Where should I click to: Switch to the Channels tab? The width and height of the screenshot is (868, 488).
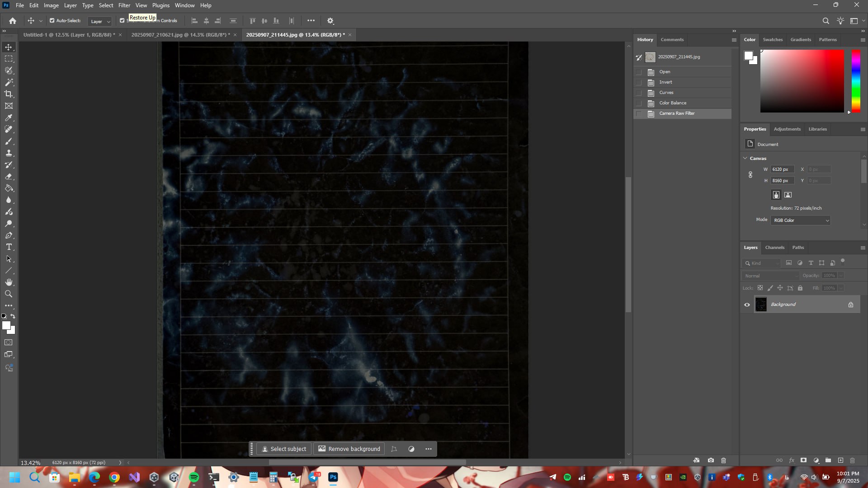(x=774, y=247)
